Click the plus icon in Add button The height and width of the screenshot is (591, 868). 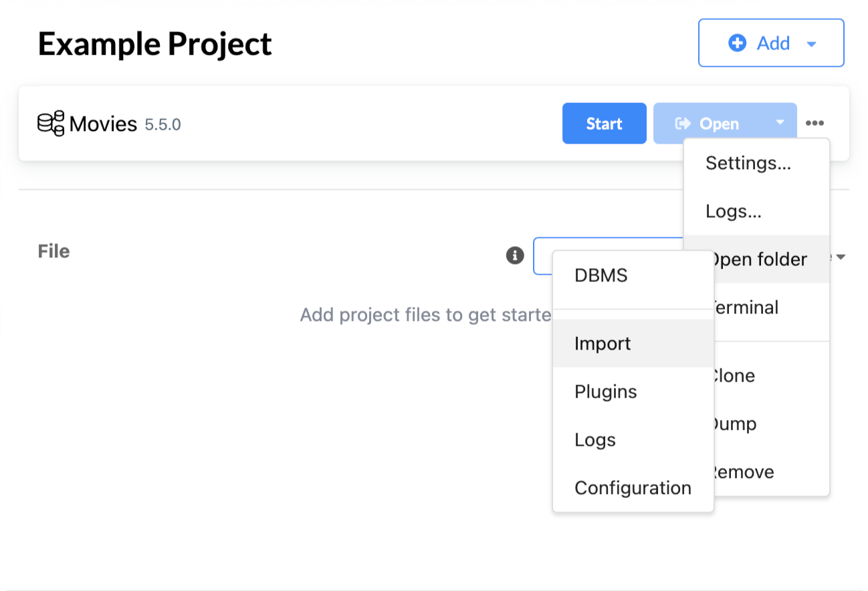tap(737, 43)
